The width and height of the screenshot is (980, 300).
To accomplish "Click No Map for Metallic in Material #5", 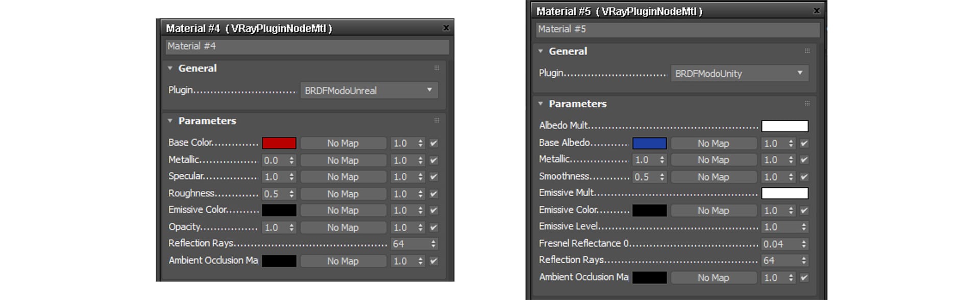I will (x=714, y=160).
